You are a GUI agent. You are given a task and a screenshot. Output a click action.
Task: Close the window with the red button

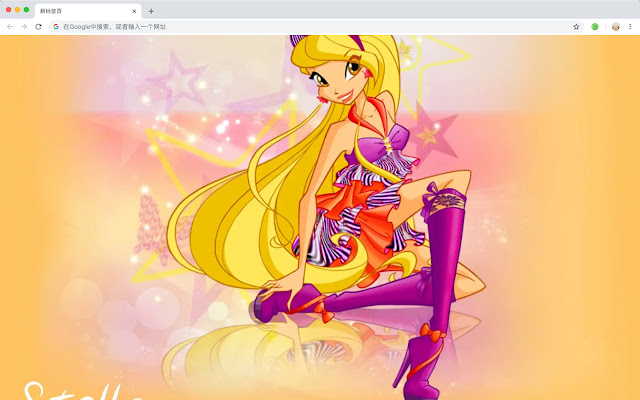point(9,9)
